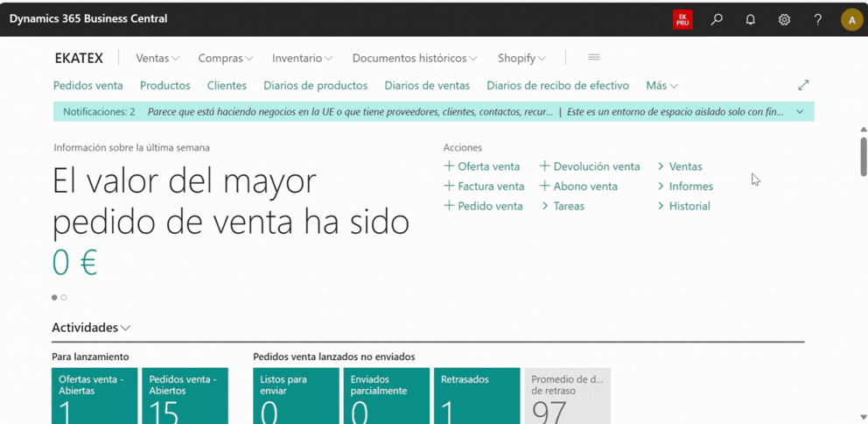Click the help question mark icon
Screen dimensions: 868x424
coord(817,19)
